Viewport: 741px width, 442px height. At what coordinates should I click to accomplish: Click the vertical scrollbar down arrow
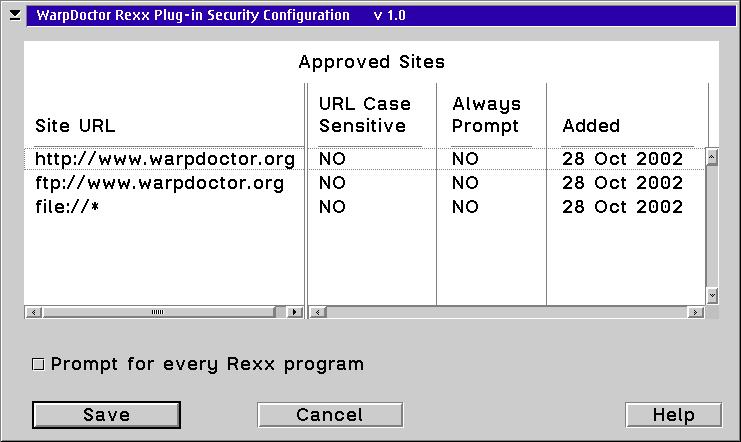(x=712, y=295)
